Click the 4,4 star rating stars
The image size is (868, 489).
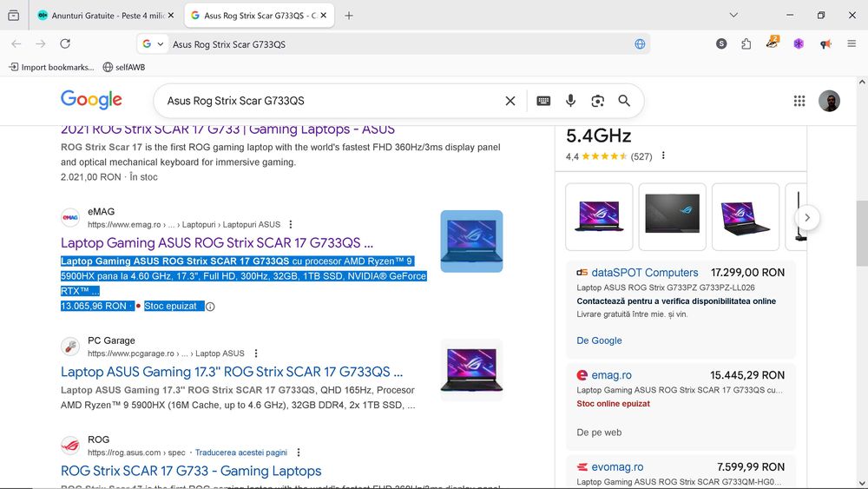604,156
